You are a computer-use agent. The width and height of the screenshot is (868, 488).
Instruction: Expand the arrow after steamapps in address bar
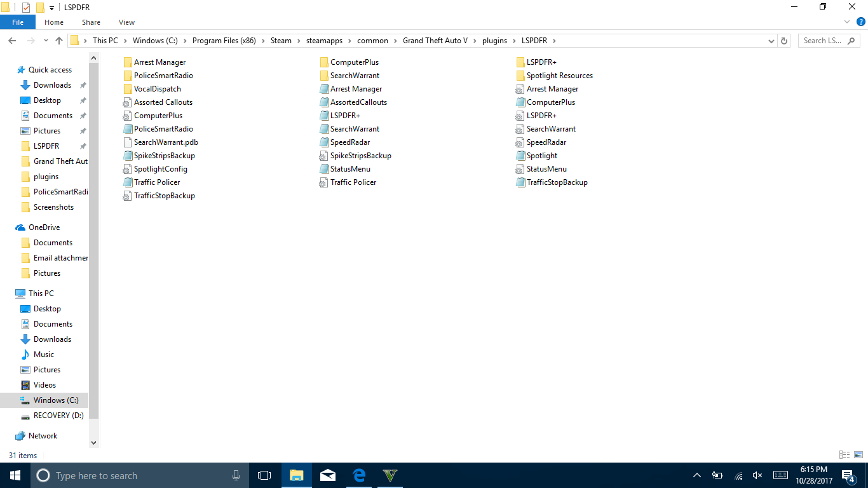[x=349, y=41]
